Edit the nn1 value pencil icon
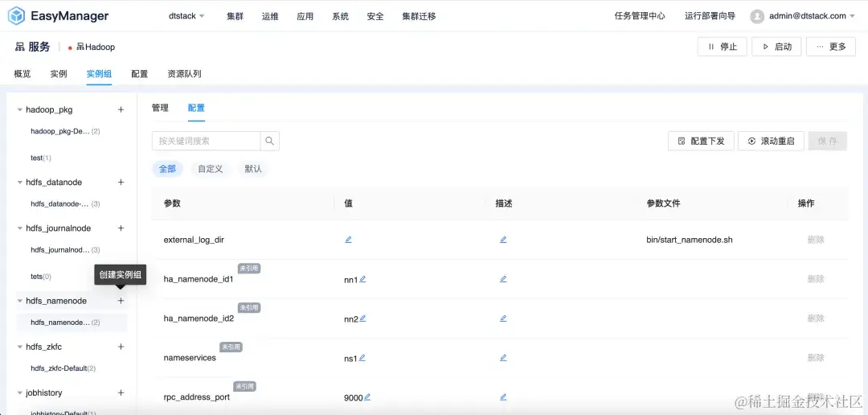This screenshot has width=868, height=415. 362,279
